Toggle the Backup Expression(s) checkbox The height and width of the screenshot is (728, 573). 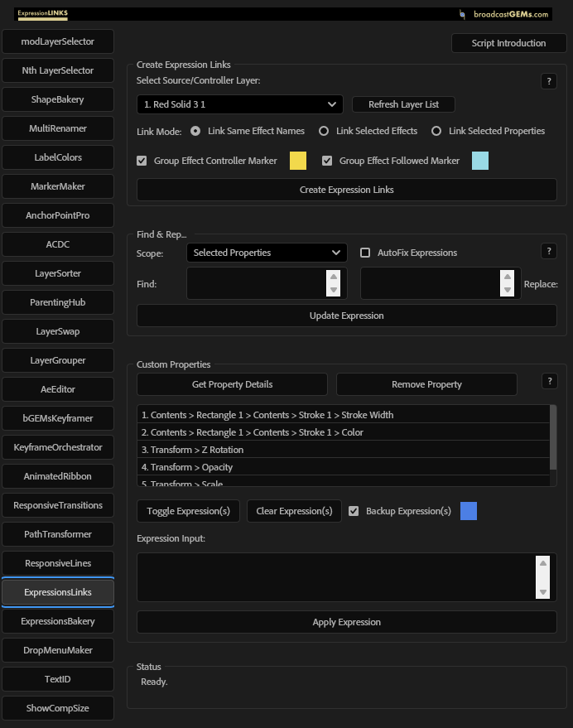pyautogui.click(x=354, y=511)
